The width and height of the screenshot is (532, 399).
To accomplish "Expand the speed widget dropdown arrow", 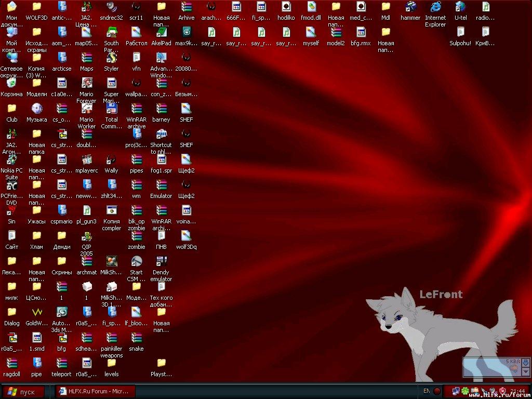I will tap(526, 372).
